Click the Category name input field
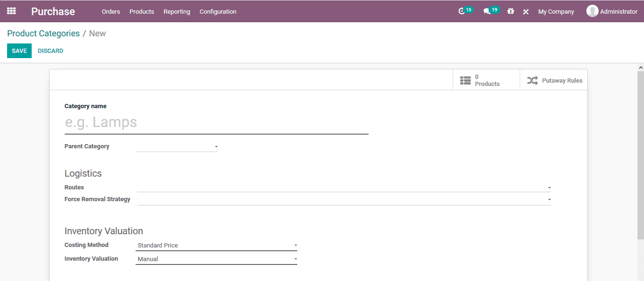This screenshot has width=644, height=281. pyautogui.click(x=189, y=122)
